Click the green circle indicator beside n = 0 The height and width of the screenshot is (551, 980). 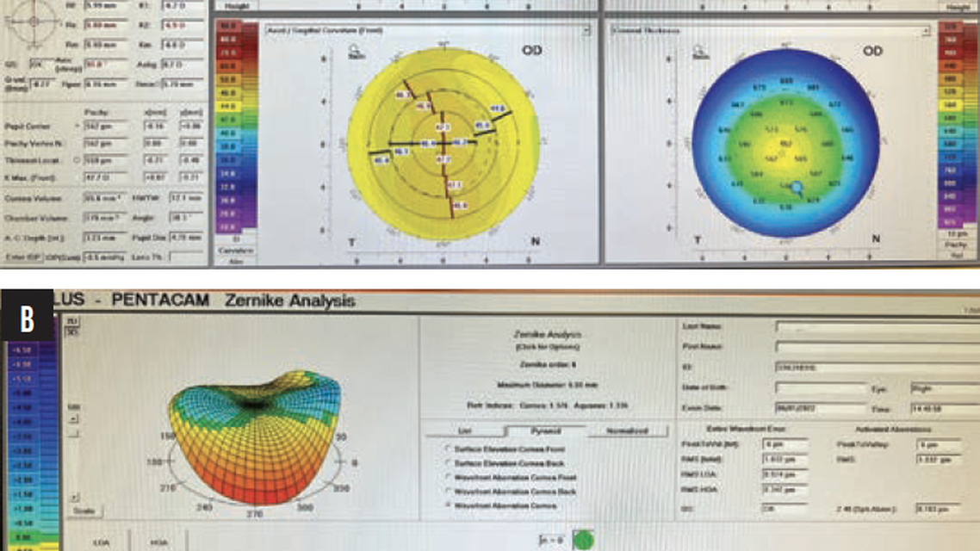(x=582, y=540)
